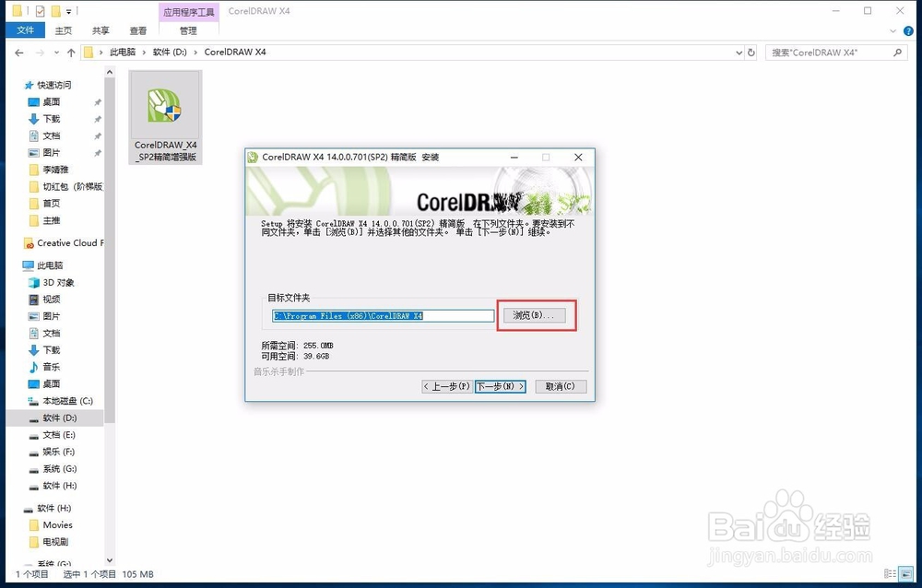The height and width of the screenshot is (588, 922).
Task: Click the installer title bar icon
Action: pos(253,157)
